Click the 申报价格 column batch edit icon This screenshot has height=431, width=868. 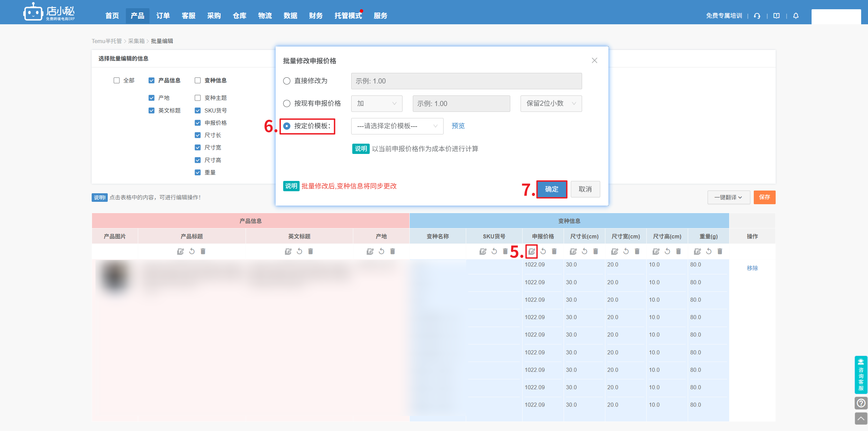coord(531,251)
